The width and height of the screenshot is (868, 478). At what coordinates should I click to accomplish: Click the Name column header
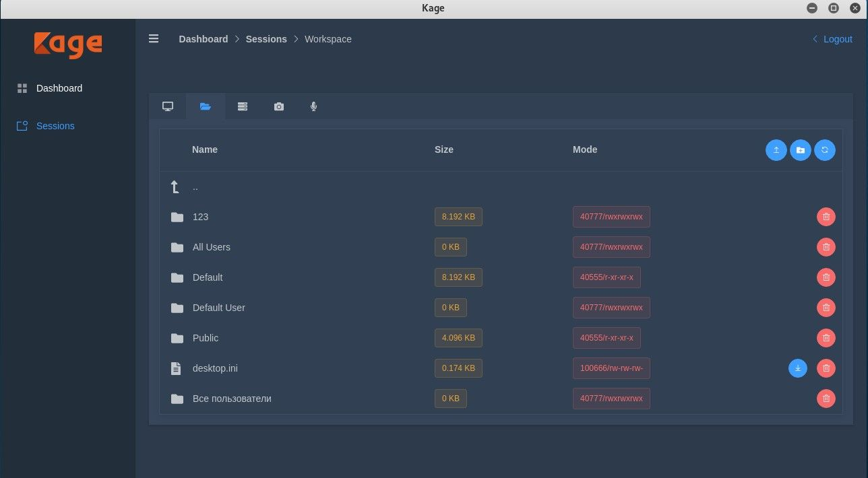(x=205, y=149)
